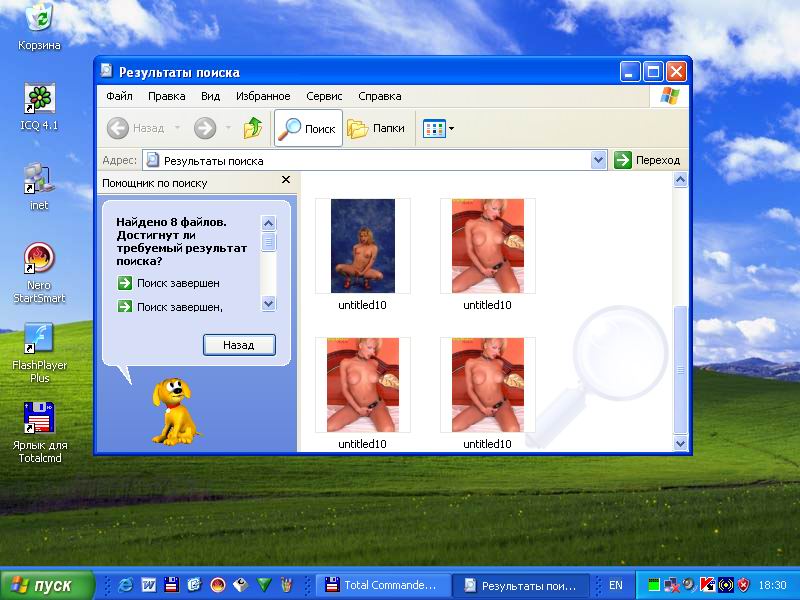
Task: Click the пуск Start button
Action: [x=47, y=585]
